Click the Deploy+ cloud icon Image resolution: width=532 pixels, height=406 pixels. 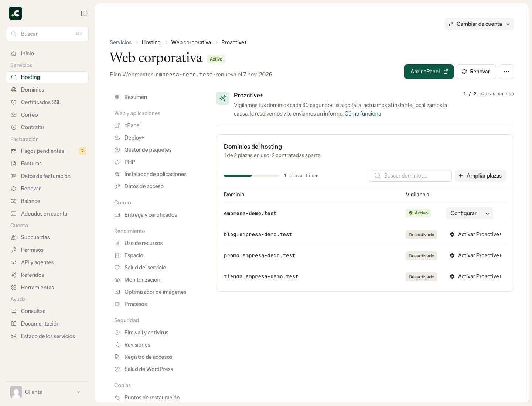click(x=117, y=138)
